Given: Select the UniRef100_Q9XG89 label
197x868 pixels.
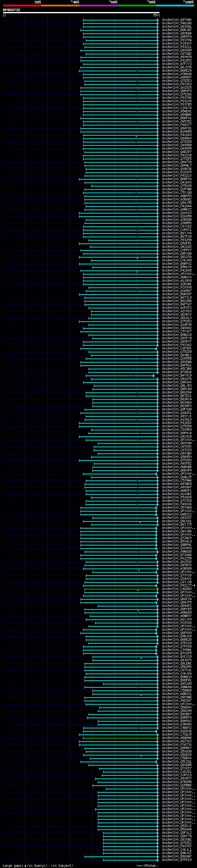Looking at the screenshot, I should [176, 50].
